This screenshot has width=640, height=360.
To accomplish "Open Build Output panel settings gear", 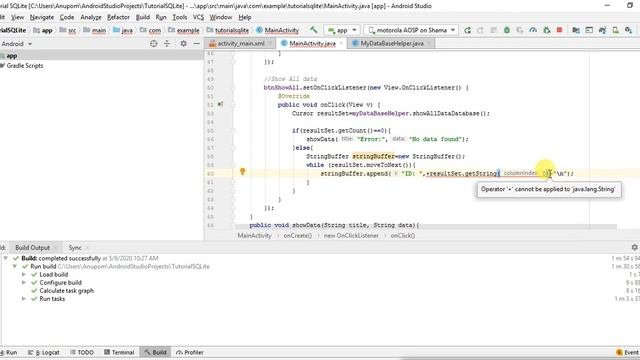I will tap(634, 247).
